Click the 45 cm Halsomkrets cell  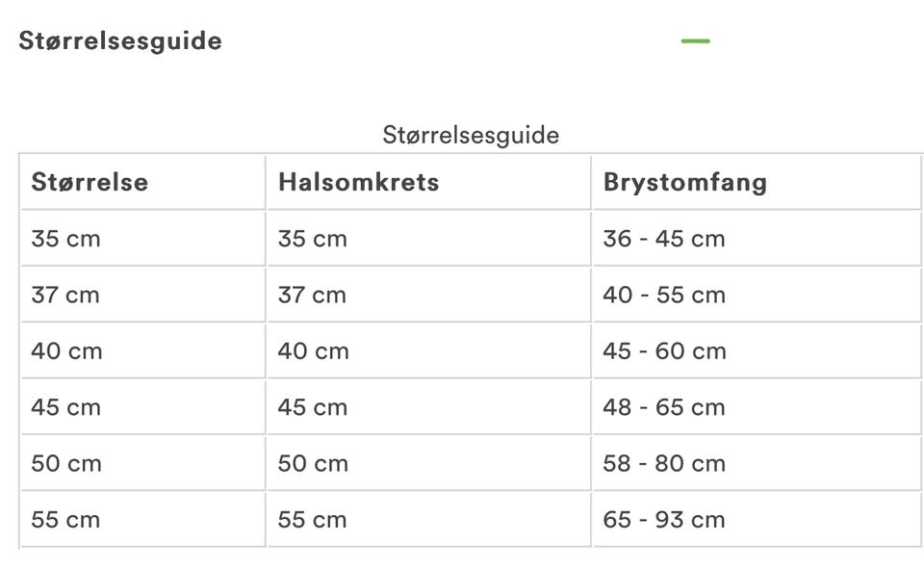(x=428, y=407)
